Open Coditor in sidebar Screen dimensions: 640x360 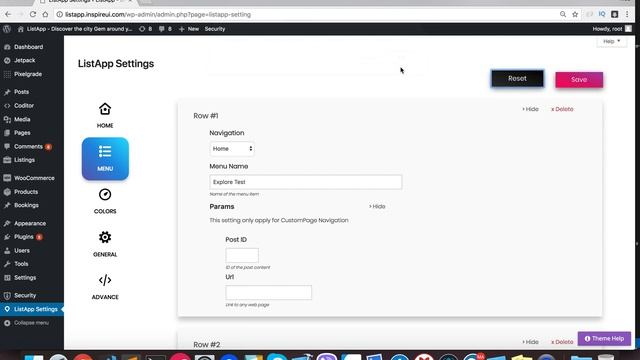point(24,105)
